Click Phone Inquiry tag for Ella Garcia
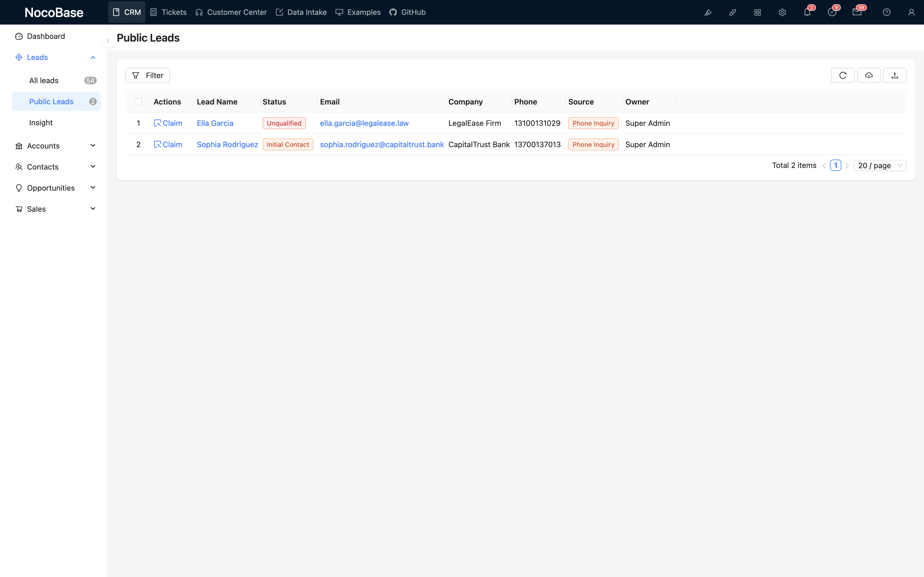The height and width of the screenshot is (577, 924). pyautogui.click(x=593, y=123)
